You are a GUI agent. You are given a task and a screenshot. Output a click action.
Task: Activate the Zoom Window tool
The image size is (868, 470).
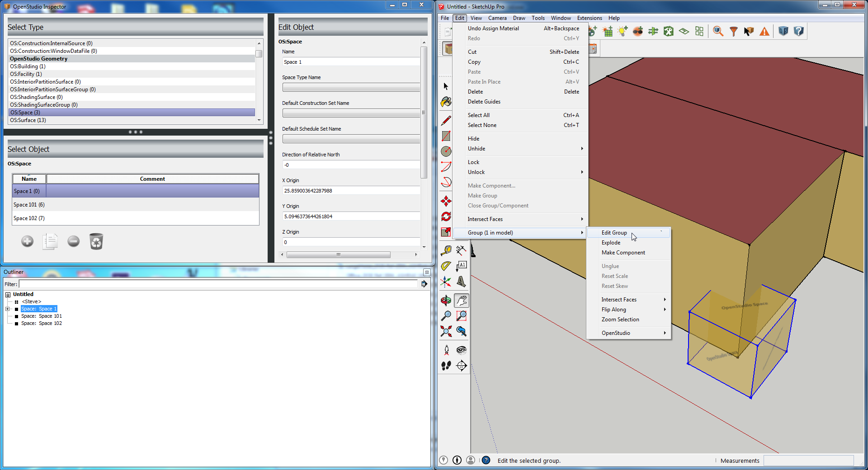coord(461,316)
